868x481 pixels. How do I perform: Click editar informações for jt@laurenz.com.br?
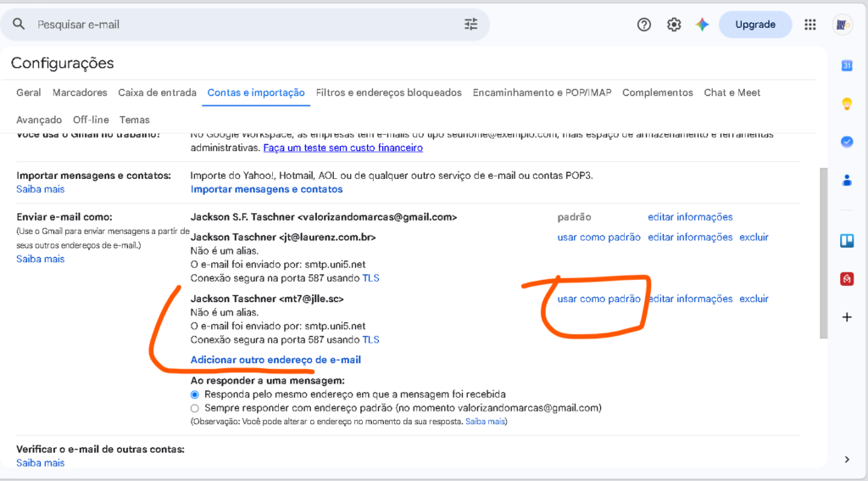pyautogui.click(x=690, y=238)
